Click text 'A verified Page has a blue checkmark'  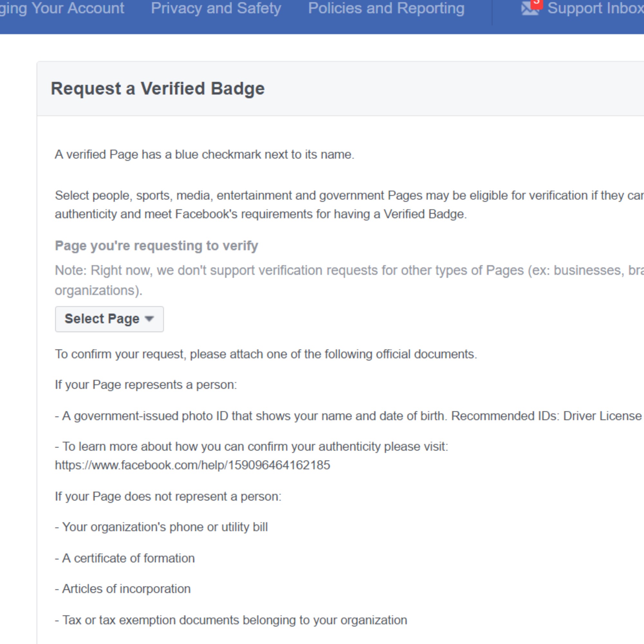click(x=204, y=155)
